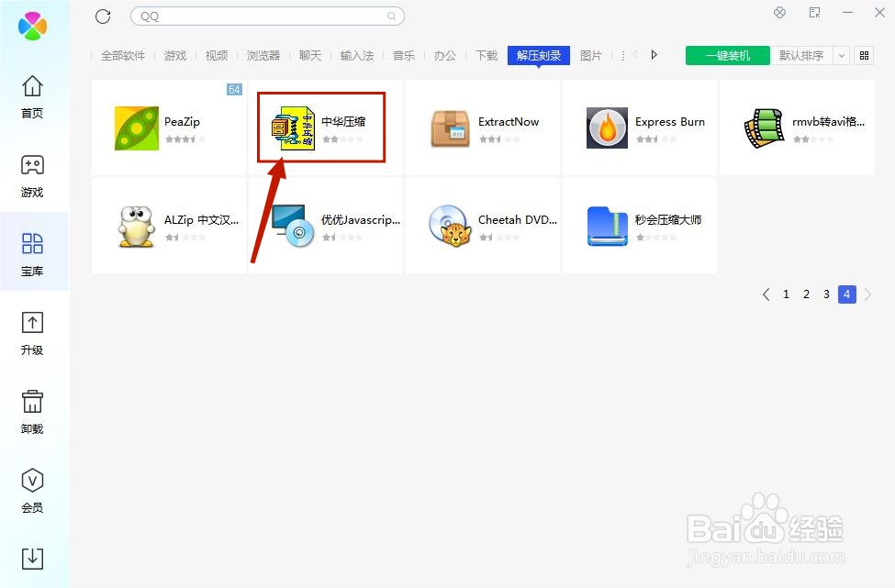Screen dimensions: 895x588
Task: Select the ExtractNow software entry
Action: (484, 127)
